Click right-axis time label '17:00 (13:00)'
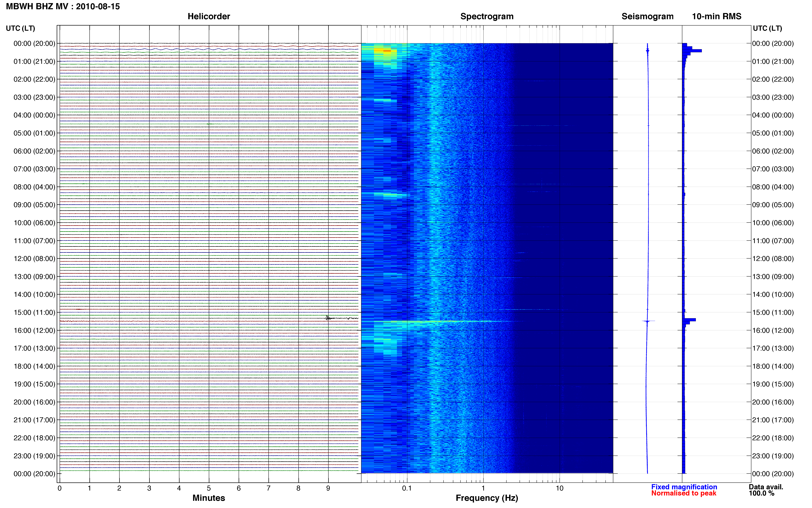The image size is (812, 508). click(x=773, y=348)
